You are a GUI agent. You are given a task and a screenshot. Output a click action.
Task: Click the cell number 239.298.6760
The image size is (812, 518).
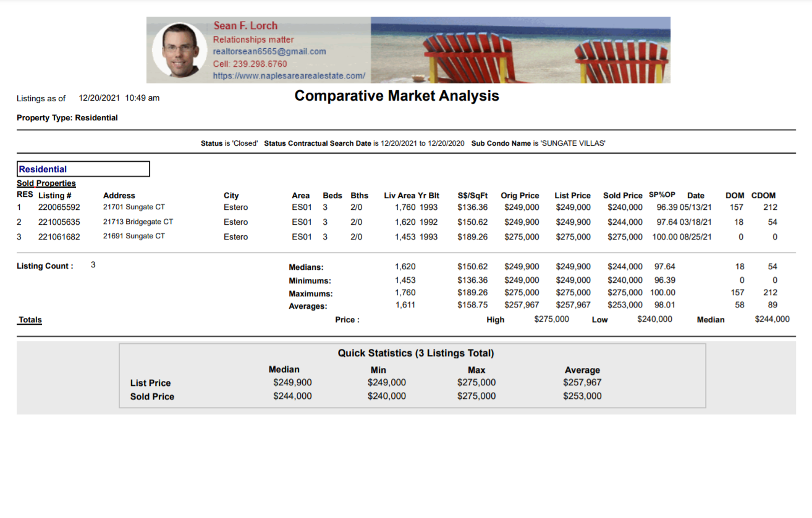[260, 64]
